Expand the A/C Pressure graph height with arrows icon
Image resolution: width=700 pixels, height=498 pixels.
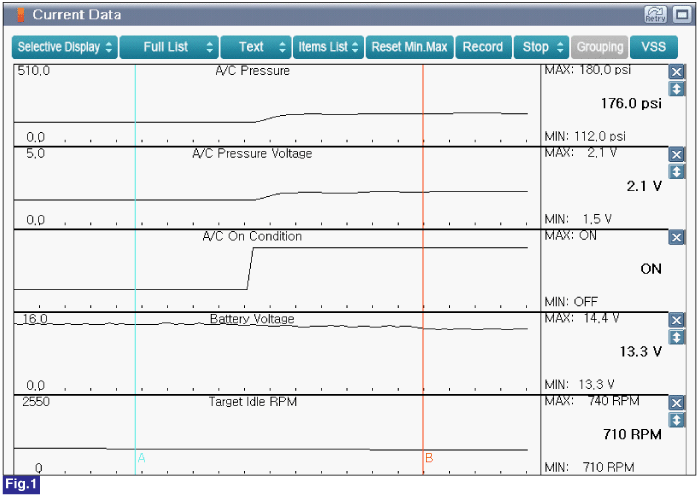pos(676,89)
